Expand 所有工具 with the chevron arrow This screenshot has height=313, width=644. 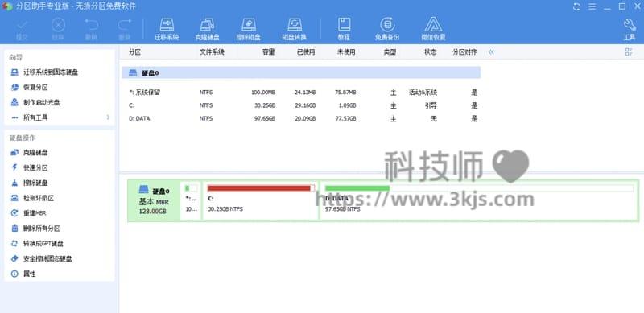109,117
